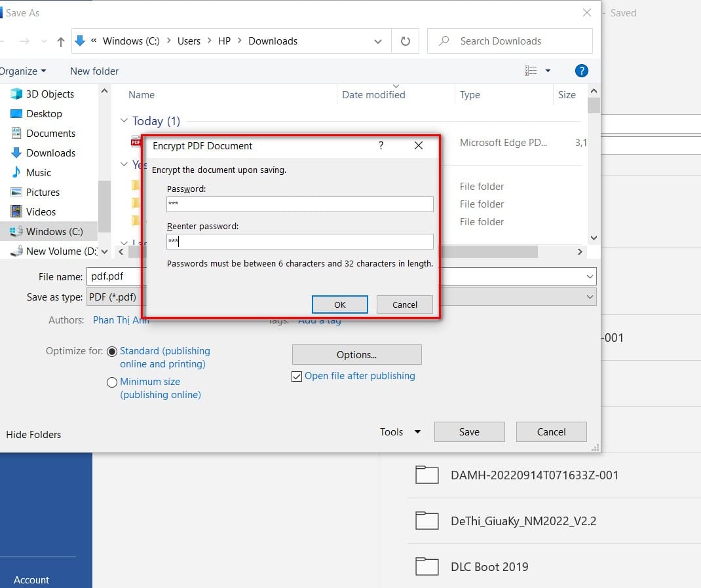701x588 pixels.
Task: Select Minimum size radio button
Action: click(x=112, y=382)
